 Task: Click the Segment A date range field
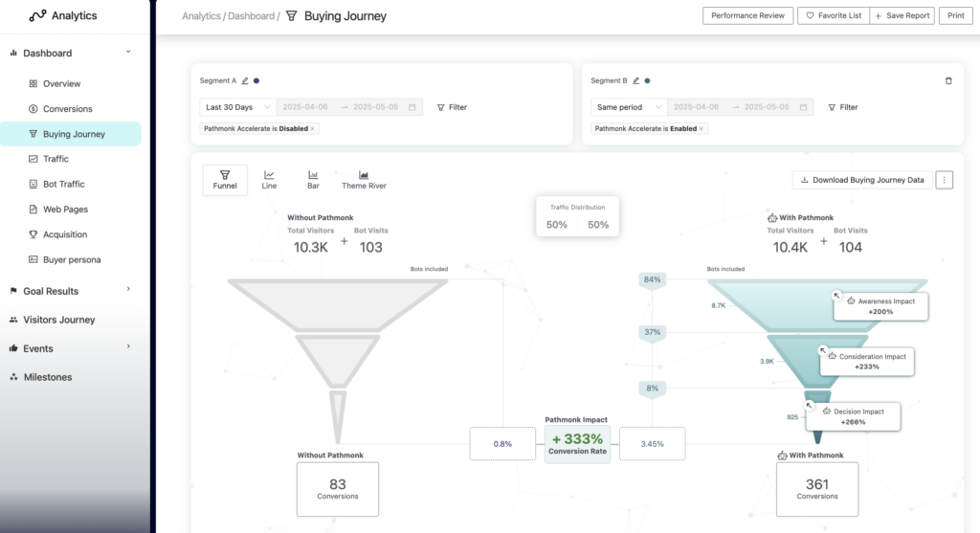coord(349,107)
